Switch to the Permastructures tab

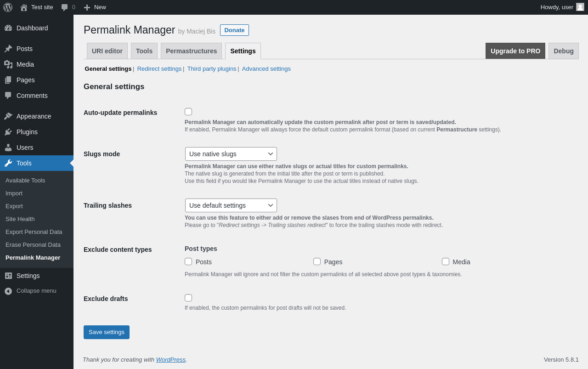coord(191,51)
